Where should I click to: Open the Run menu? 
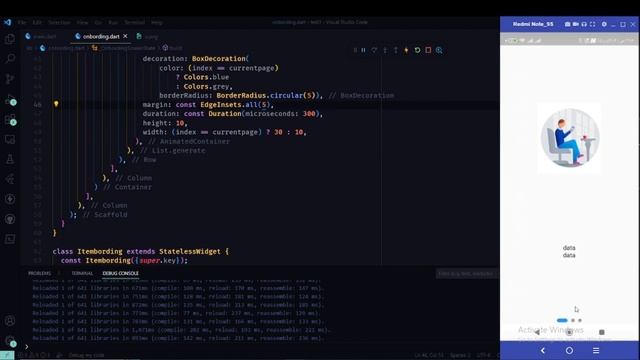click(113, 22)
